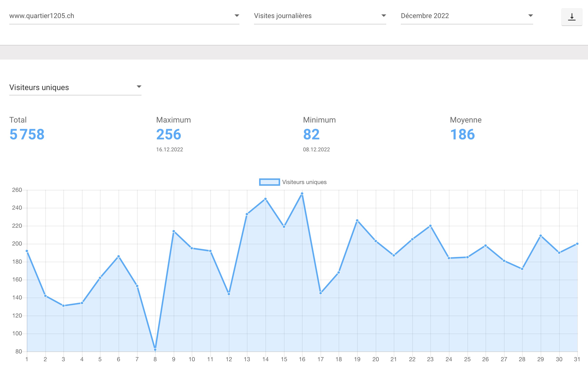Image resolution: width=588 pixels, height=371 pixels.
Task: Click the Minimum value 82
Action: point(311,134)
